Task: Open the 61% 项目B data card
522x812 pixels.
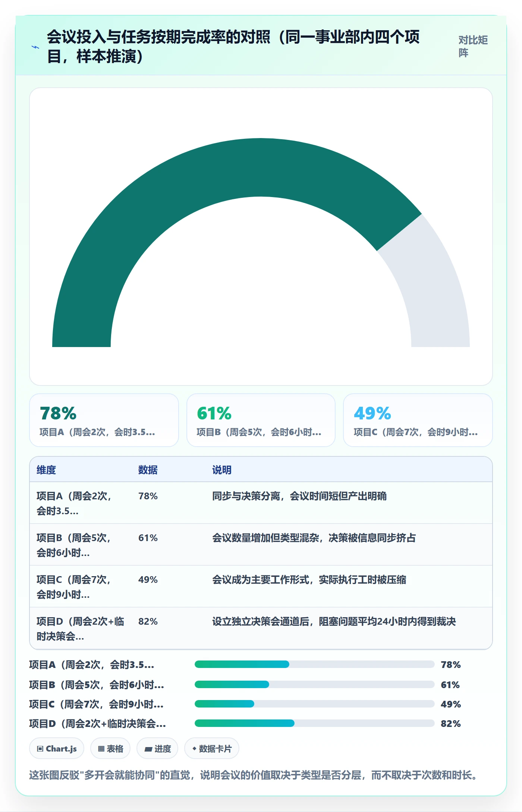Action: coord(261,420)
